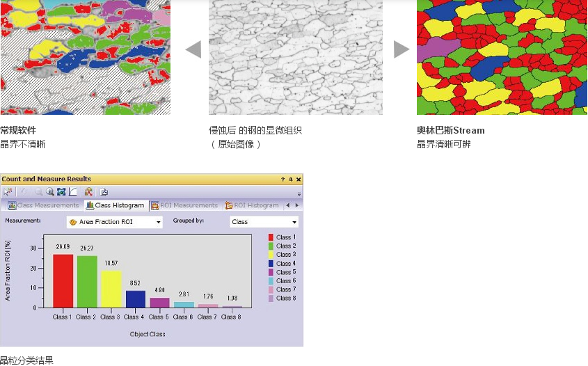
Task: Open the ROI Measurements tab
Action: (184, 205)
